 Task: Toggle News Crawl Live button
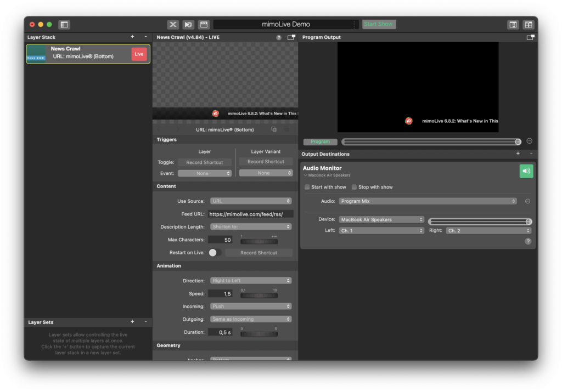click(139, 54)
